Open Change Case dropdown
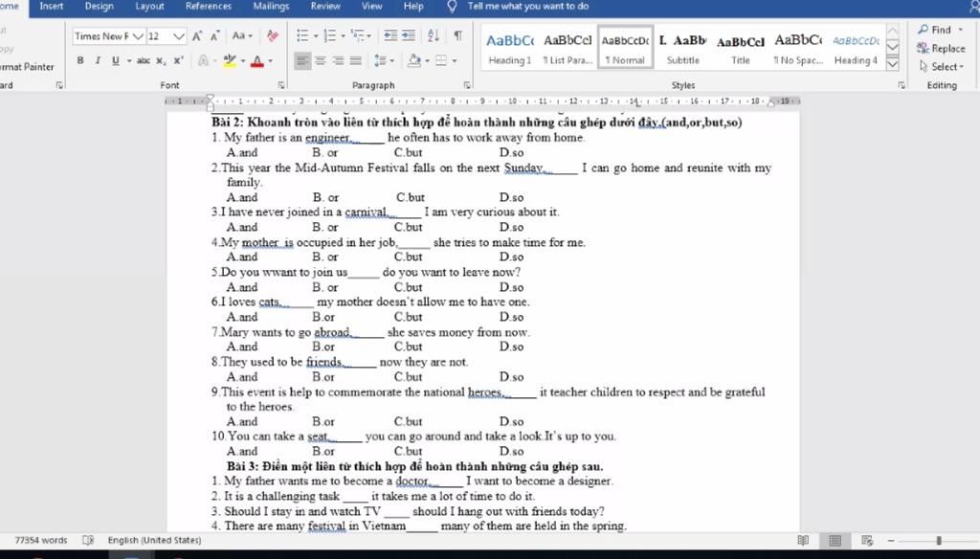980x559 pixels. click(x=242, y=35)
